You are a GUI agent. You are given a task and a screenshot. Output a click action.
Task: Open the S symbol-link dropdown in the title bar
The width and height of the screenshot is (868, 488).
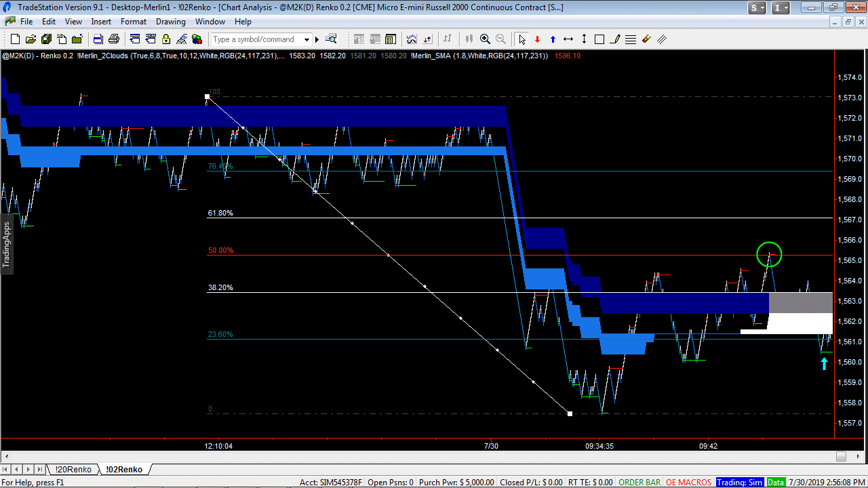tap(757, 8)
